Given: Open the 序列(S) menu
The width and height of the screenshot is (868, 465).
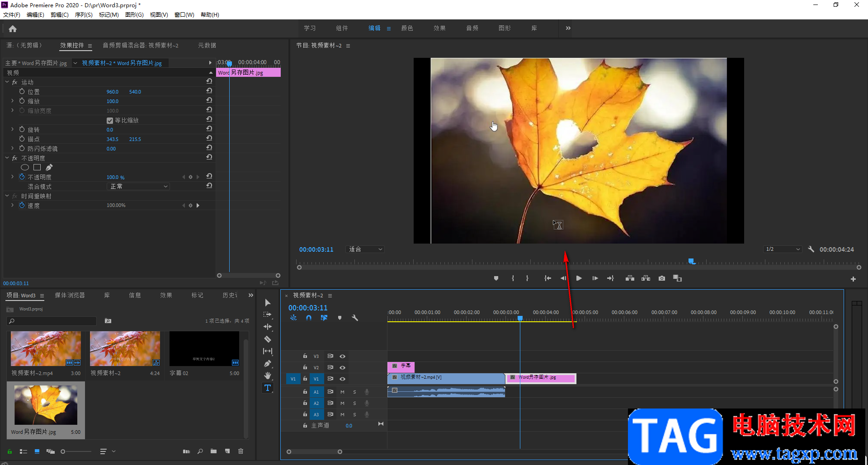Looking at the screenshot, I should point(84,15).
